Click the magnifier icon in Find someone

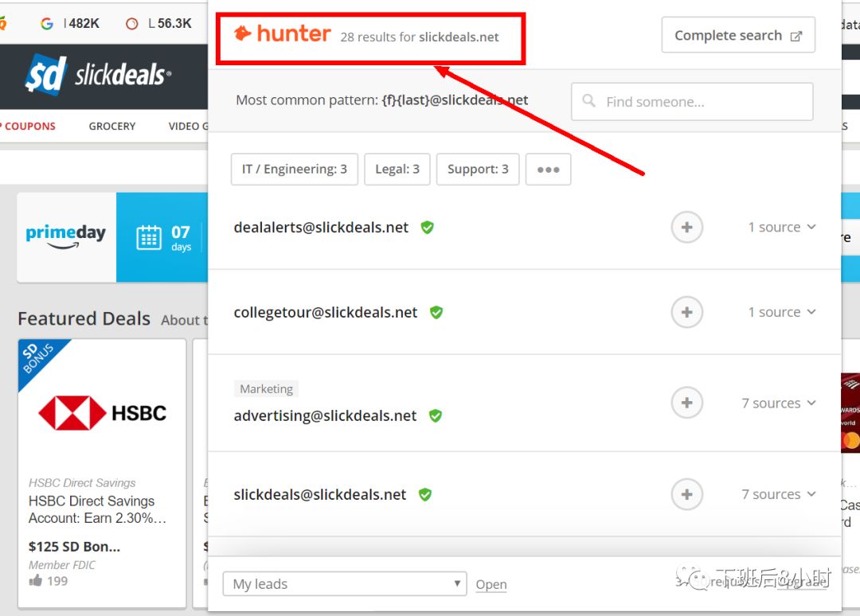click(588, 101)
